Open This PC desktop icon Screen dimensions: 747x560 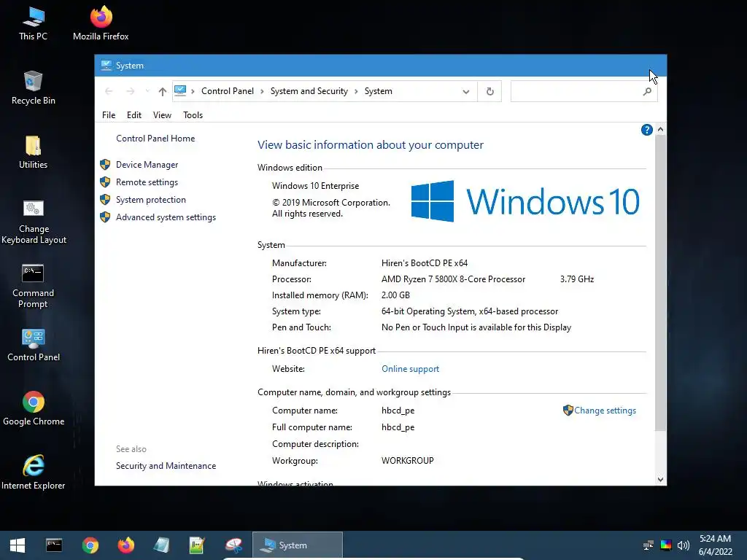[33, 23]
